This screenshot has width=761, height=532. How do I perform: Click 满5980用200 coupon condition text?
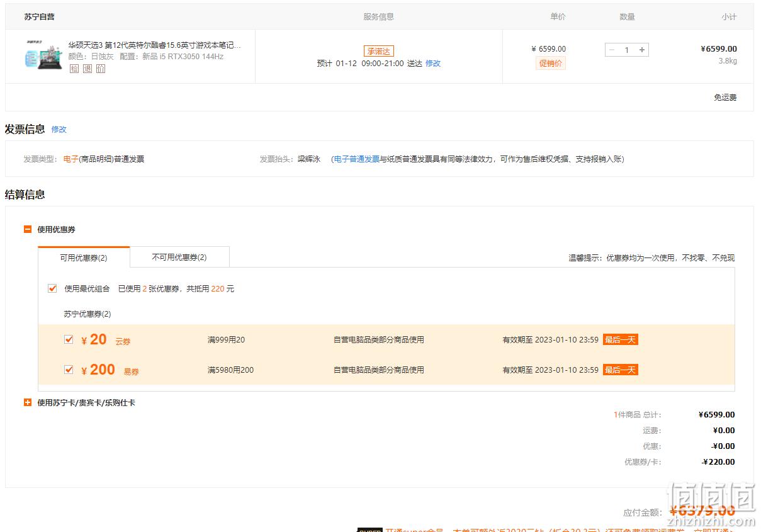(x=231, y=370)
